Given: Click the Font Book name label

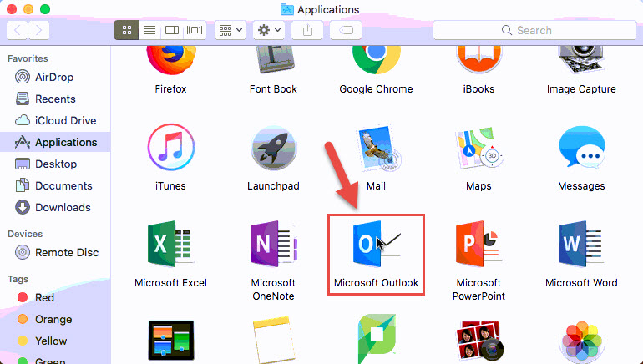Looking at the screenshot, I should click(273, 89).
